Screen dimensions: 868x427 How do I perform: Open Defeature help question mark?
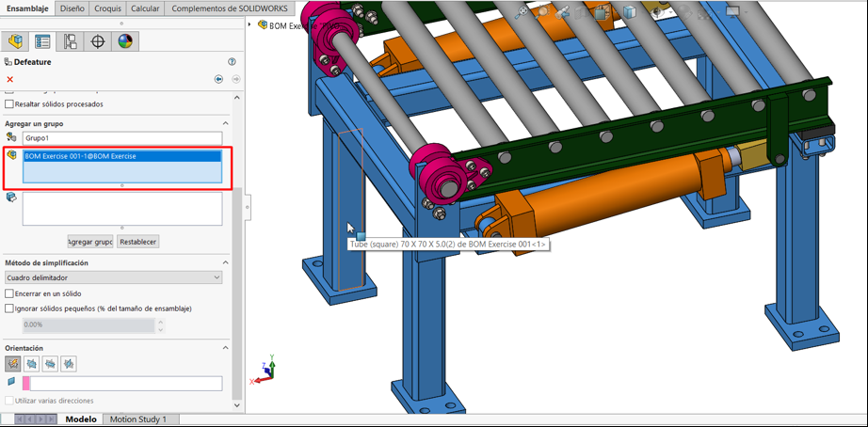pos(232,62)
